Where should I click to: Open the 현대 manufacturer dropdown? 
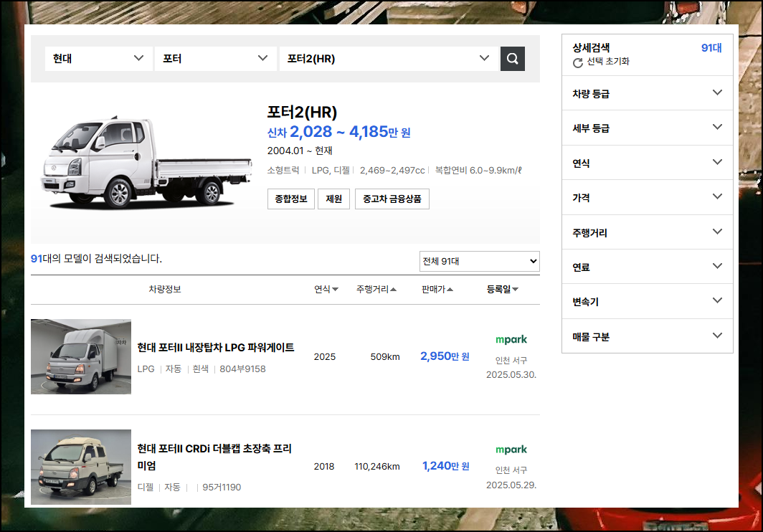98,59
